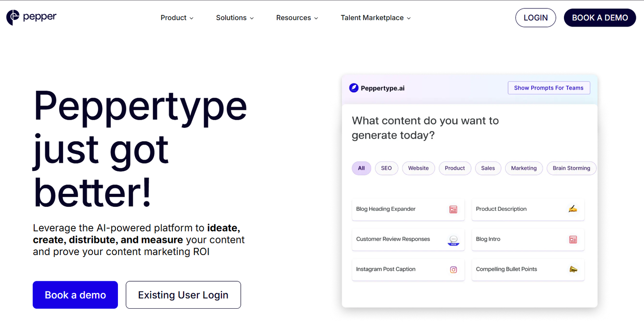Click the Peppertype.ai feather logo
The width and height of the screenshot is (644, 326).
click(354, 88)
